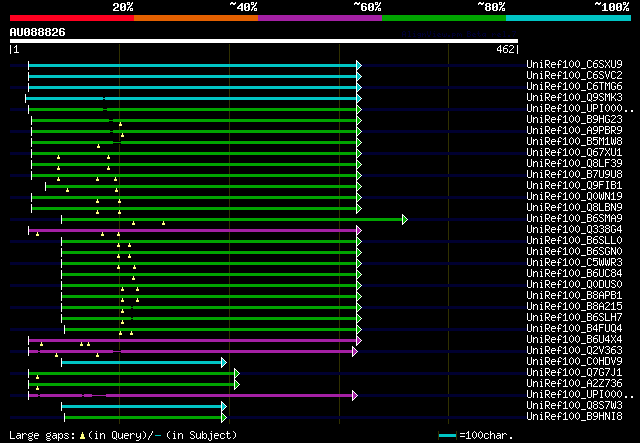This screenshot has width=640, height=443.
Task: Click the query end position label 462
Action: tap(505, 49)
